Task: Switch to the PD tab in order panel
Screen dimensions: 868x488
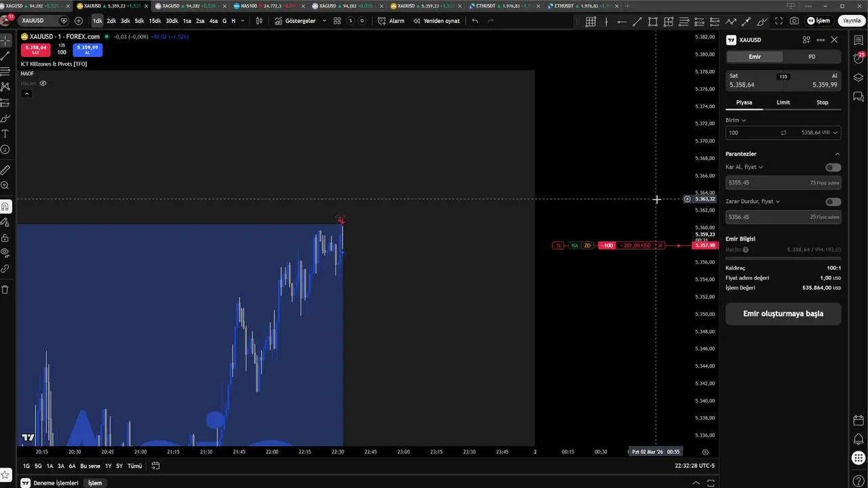Action: pos(812,57)
